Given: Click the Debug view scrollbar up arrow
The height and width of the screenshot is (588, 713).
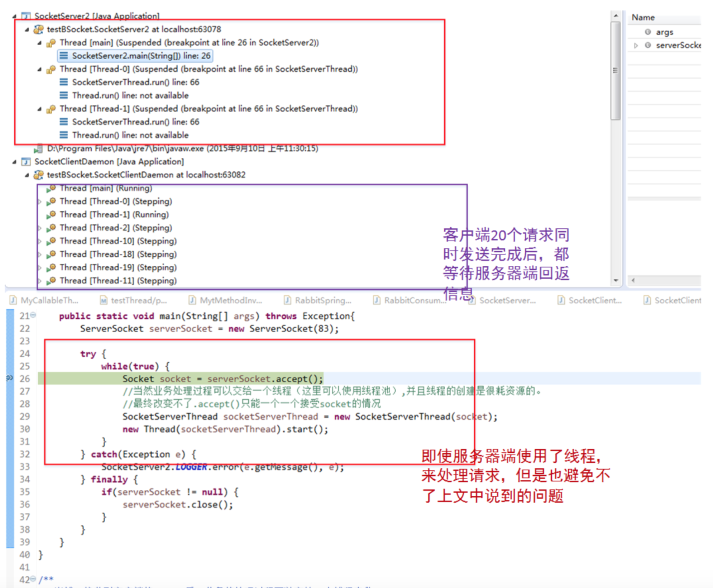Looking at the screenshot, I should (x=616, y=16).
